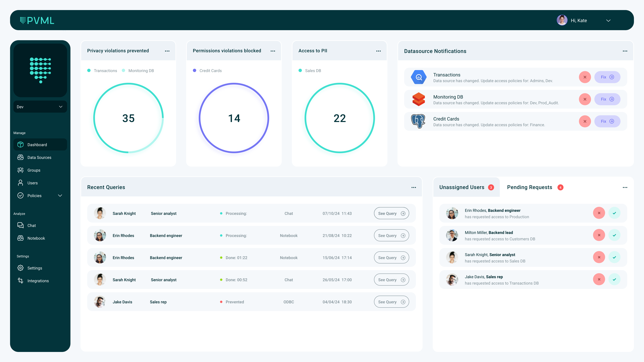Expand the Policies submenu
This screenshot has width=644, height=362.
60,196
